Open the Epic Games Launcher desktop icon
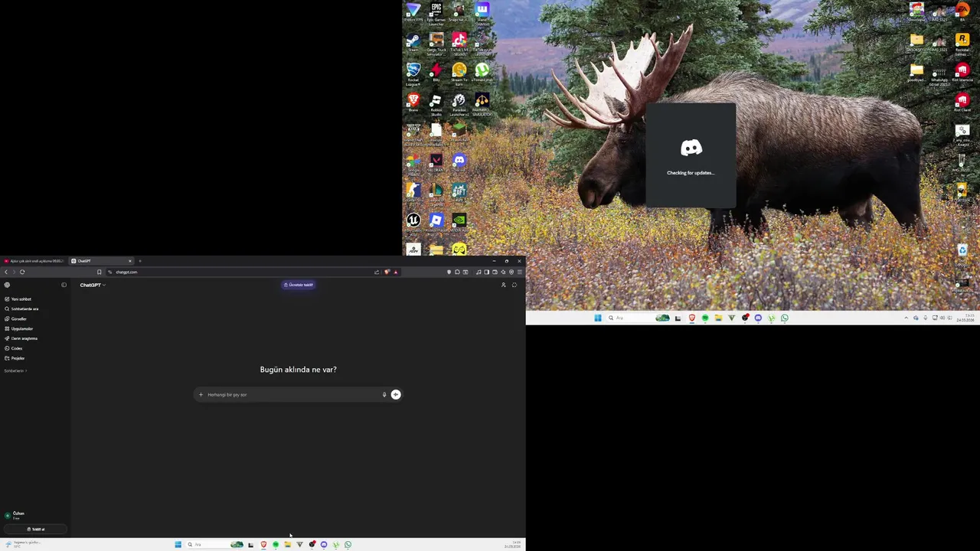This screenshot has width=980, height=551. [x=436, y=13]
